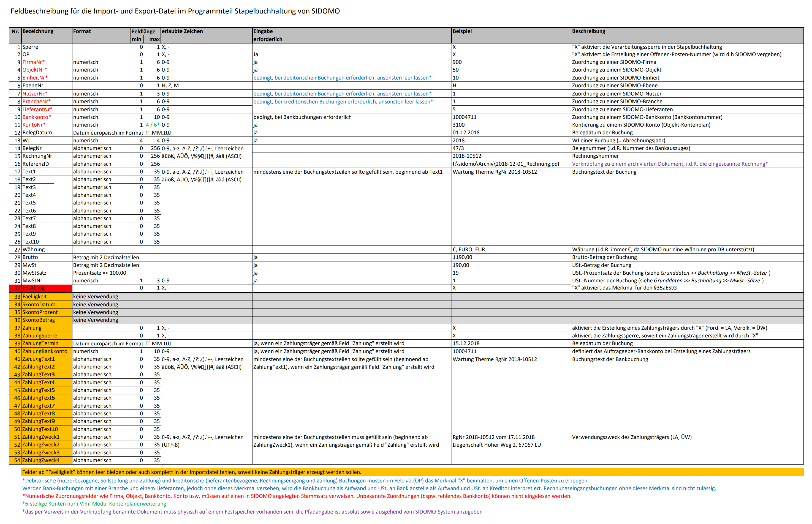Click the example '€, EURO, EUR'

tap(469, 249)
